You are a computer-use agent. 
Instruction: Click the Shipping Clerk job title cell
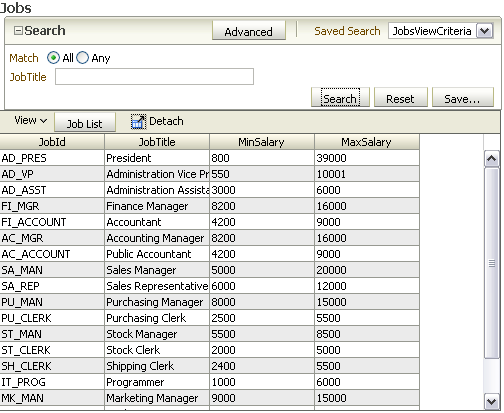click(157, 366)
